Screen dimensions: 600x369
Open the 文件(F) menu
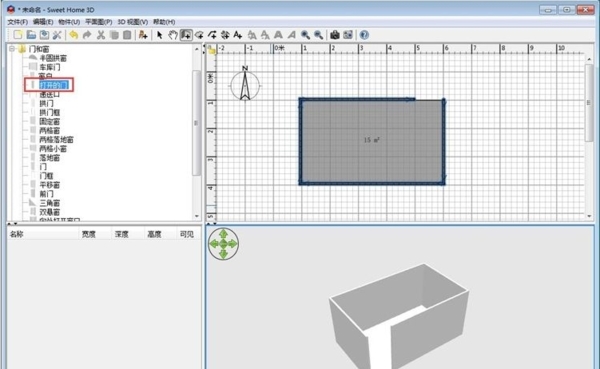[x=18, y=22]
